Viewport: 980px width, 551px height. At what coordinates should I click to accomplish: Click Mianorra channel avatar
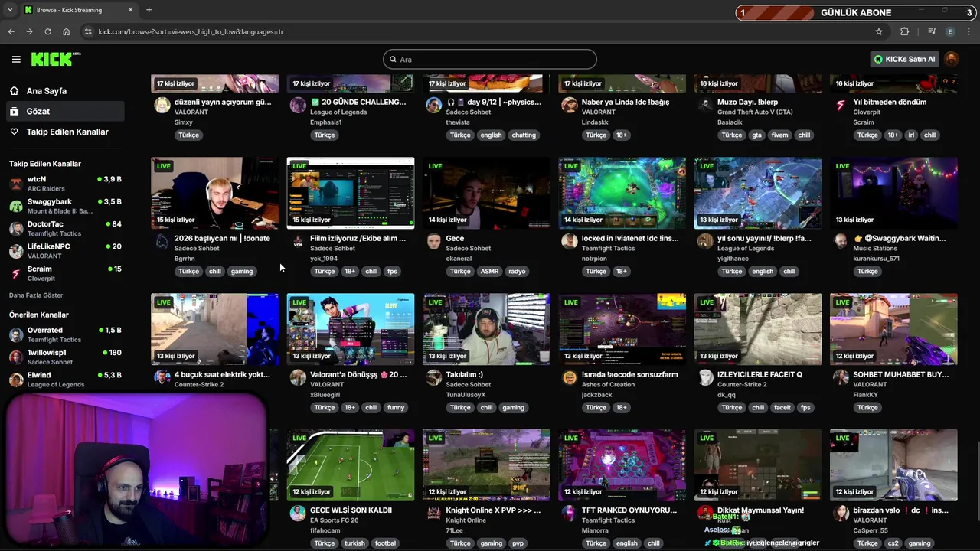tap(569, 513)
